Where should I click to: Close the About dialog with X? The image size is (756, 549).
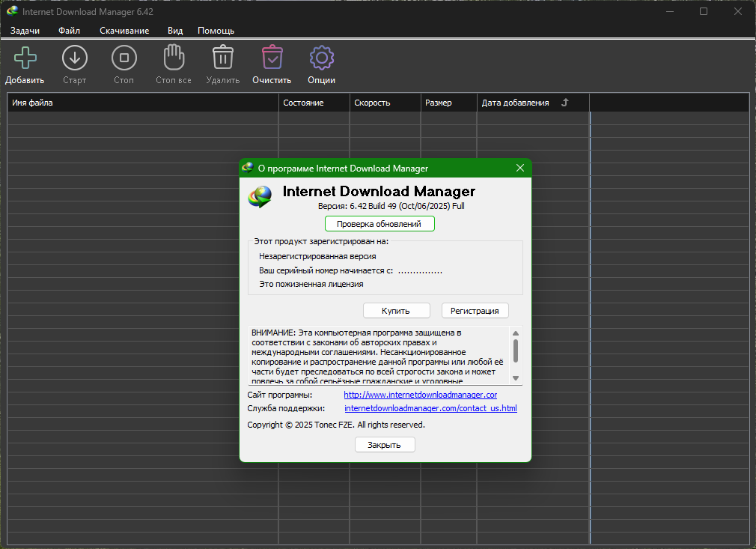(x=520, y=169)
